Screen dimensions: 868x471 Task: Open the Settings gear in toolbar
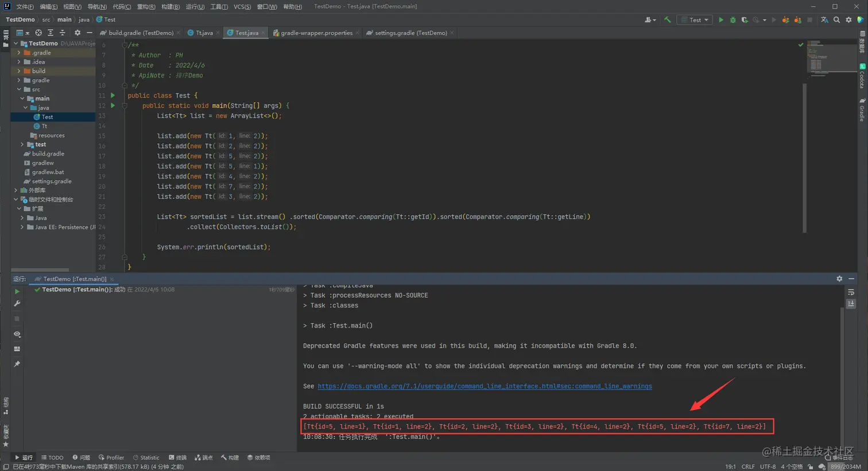[x=848, y=19]
